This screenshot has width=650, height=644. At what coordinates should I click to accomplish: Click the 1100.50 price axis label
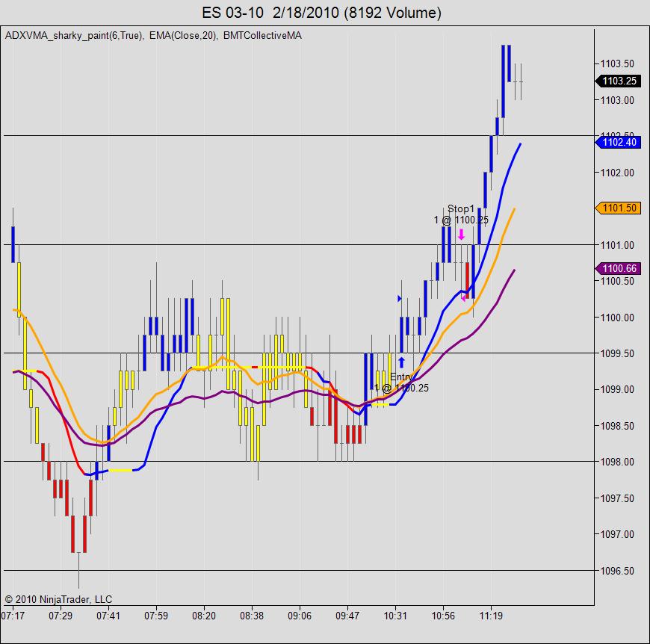[617, 281]
